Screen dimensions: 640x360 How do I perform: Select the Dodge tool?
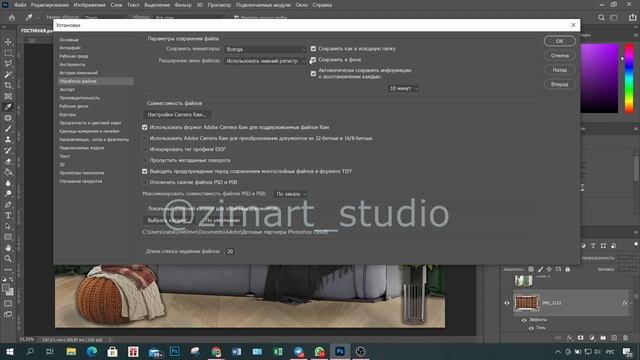(8, 193)
